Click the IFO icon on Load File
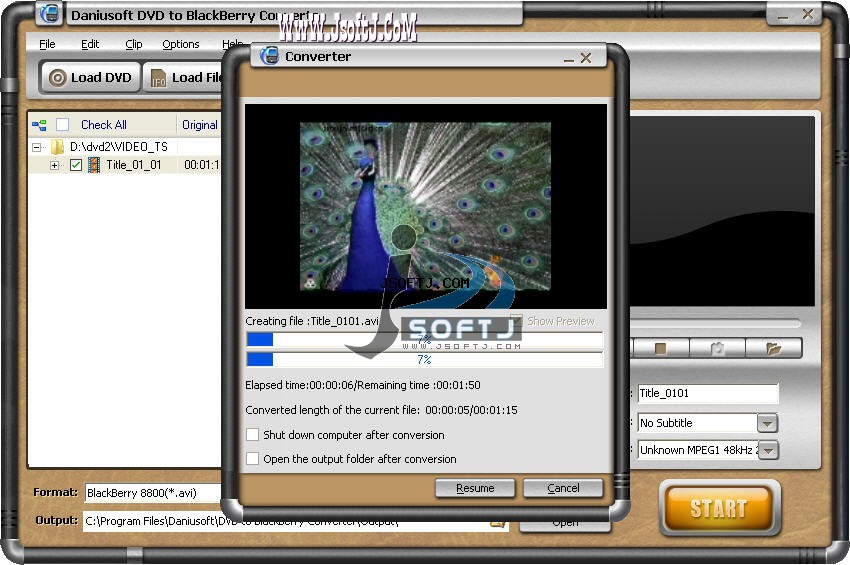 pos(158,78)
